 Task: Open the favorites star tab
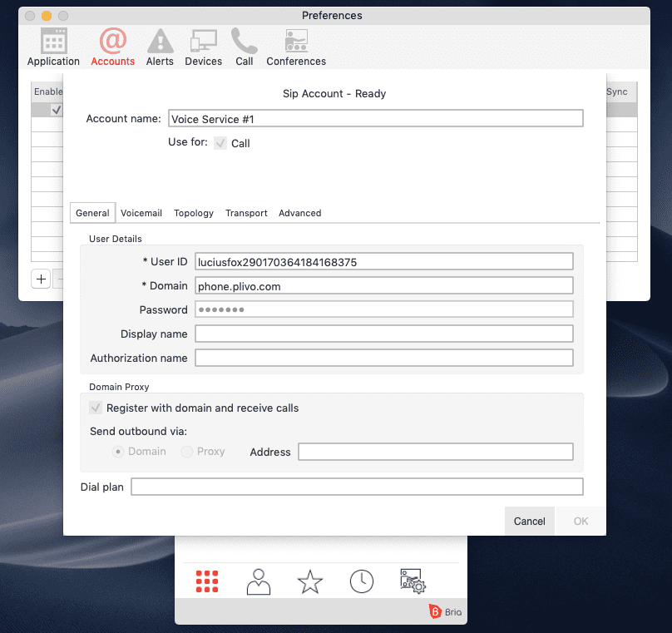click(309, 581)
